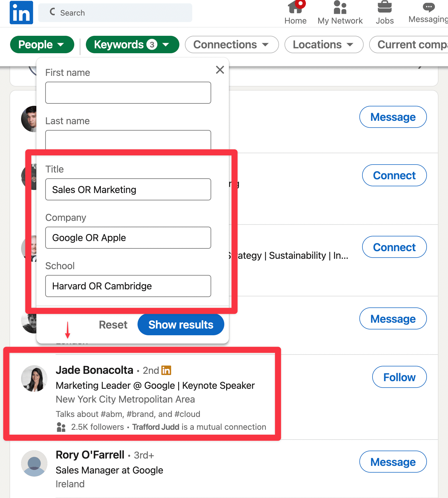Expand the Locations filter
448x498 pixels.
click(324, 45)
